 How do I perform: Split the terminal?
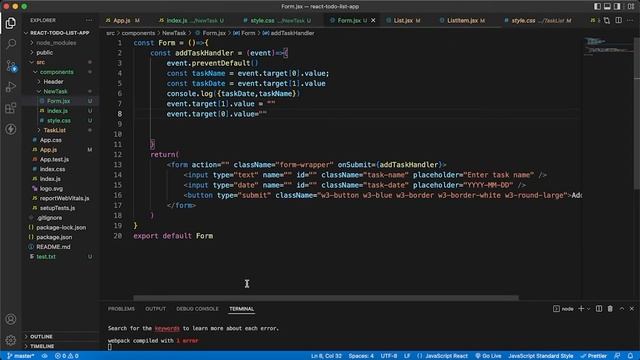coord(599,309)
